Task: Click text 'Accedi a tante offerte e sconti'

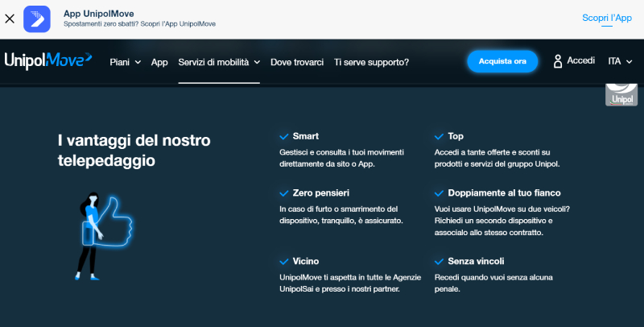Action: point(488,152)
